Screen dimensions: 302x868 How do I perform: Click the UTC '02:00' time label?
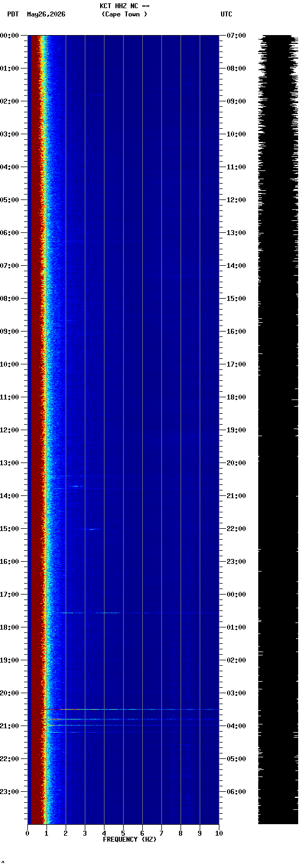tap(236, 660)
